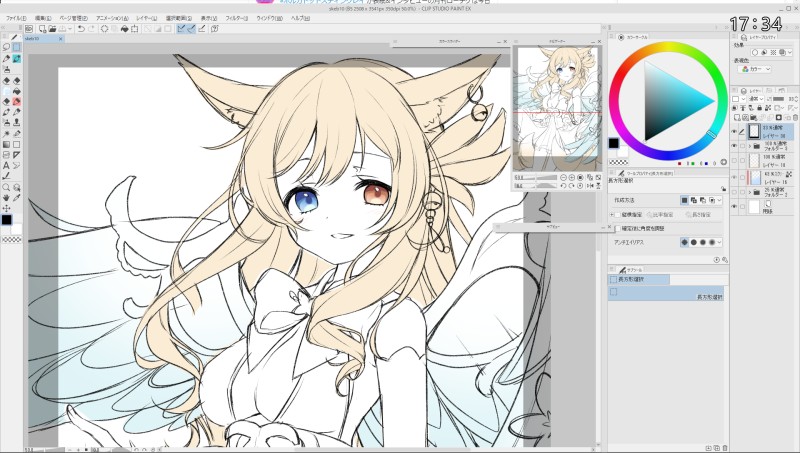Click the rotate left icon in Navigator

pyautogui.click(x=563, y=186)
